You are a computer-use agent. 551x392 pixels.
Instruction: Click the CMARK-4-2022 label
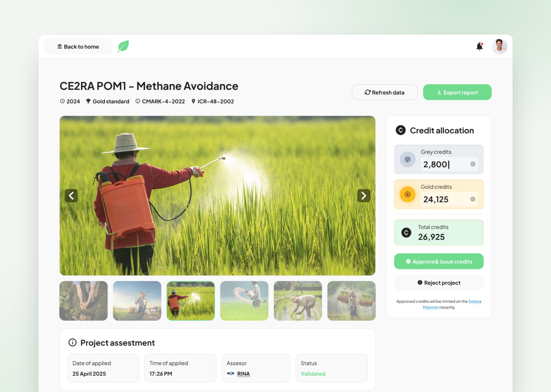[163, 101]
